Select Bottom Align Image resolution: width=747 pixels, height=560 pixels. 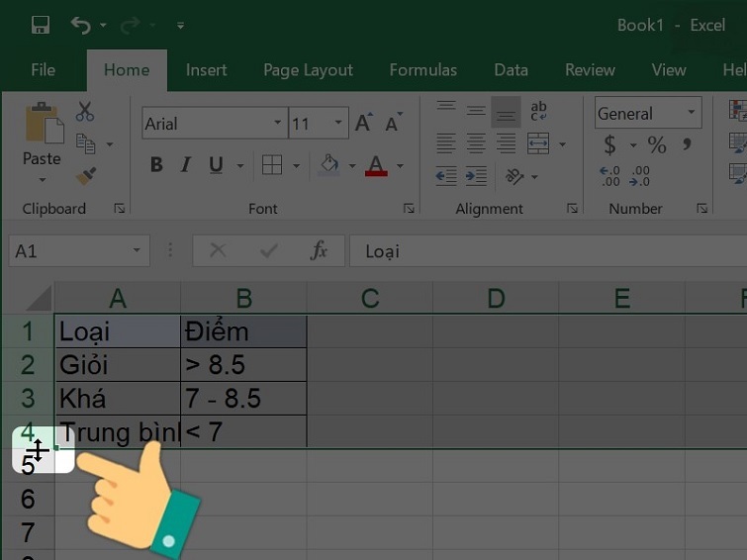(x=506, y=112)
